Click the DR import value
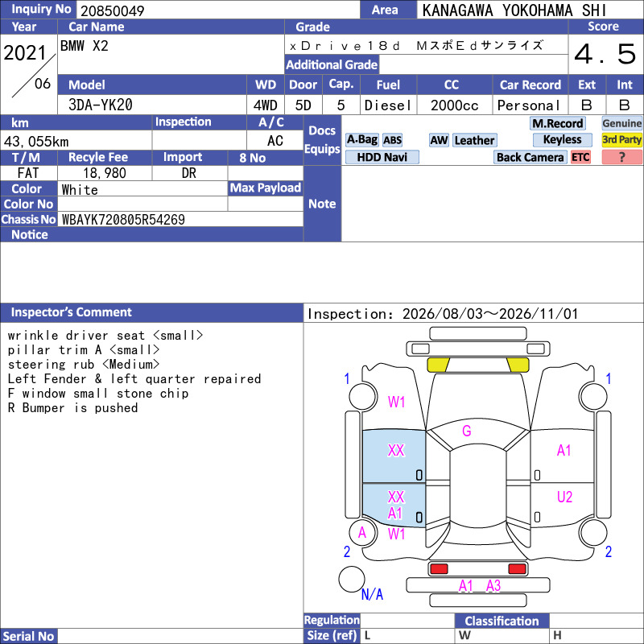Image resolution: width=644 pixels, height=644 pixels. coord(189,173)
